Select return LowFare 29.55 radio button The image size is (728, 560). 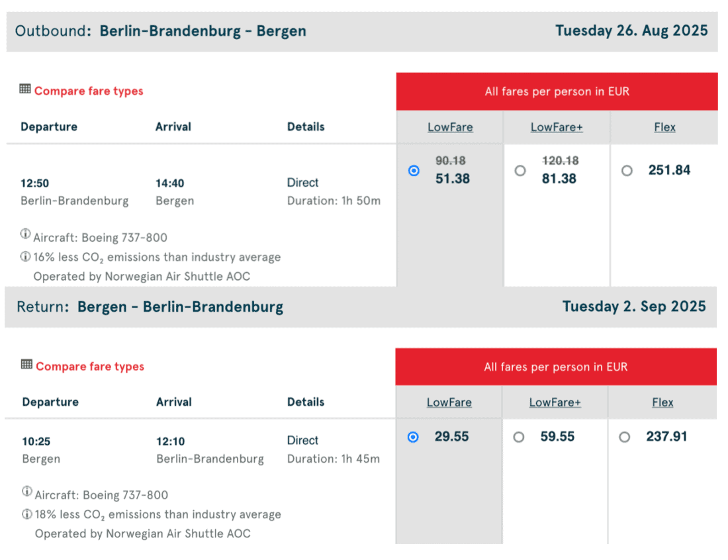pos(413,437)
